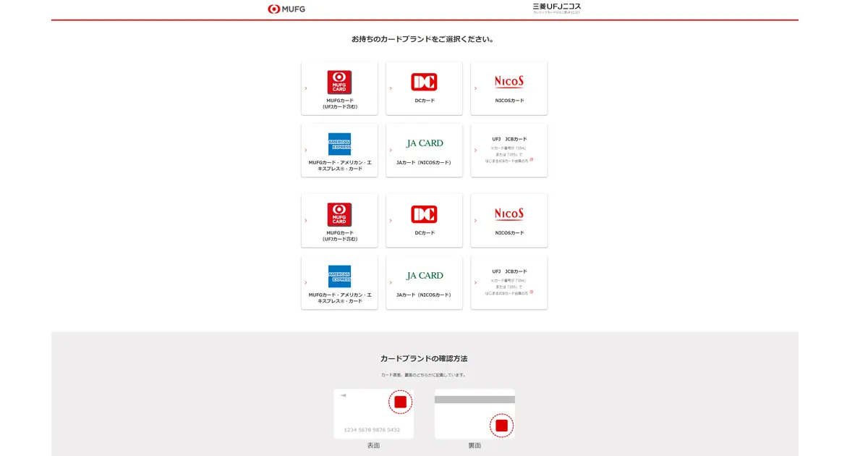868x456 pixels.
Task: Select the NICOS logo in the lower grid
Action: [x=509, y=214]
